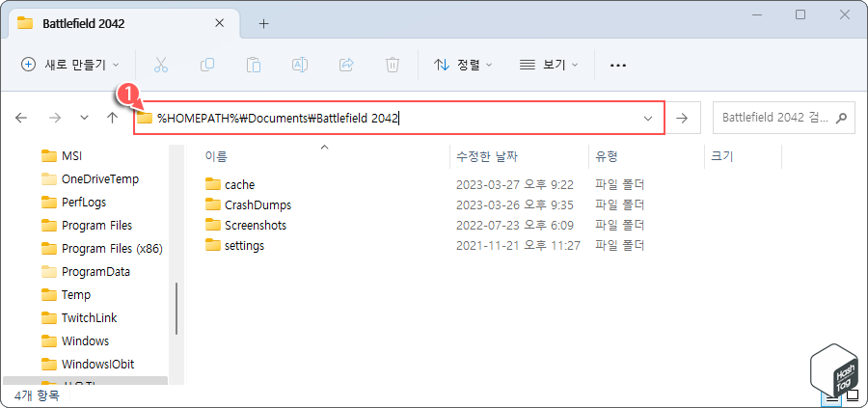This screenshot has width=868, height=408.
Task: Close the Battlefield 2042 tab
Action: (220, 23)
